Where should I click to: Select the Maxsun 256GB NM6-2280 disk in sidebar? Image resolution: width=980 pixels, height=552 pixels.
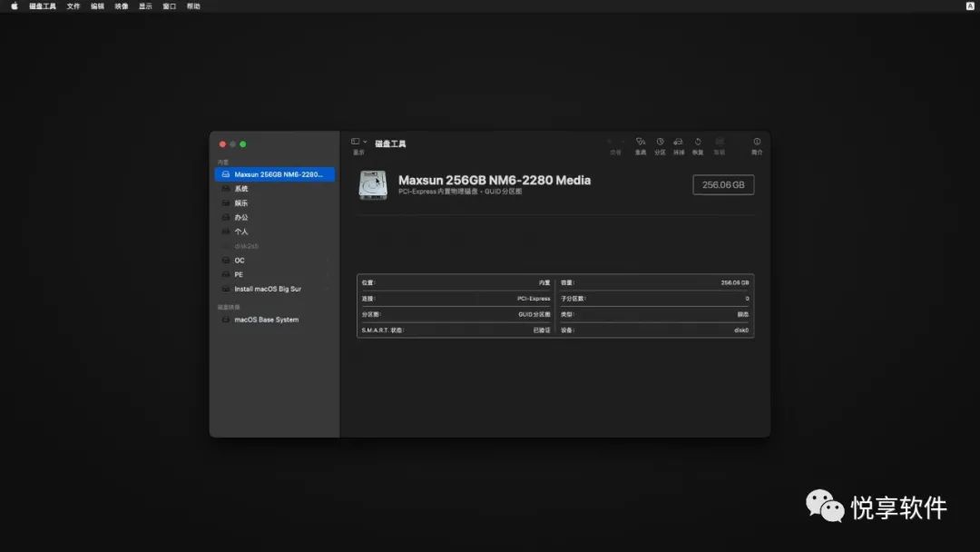pos(274,174)
